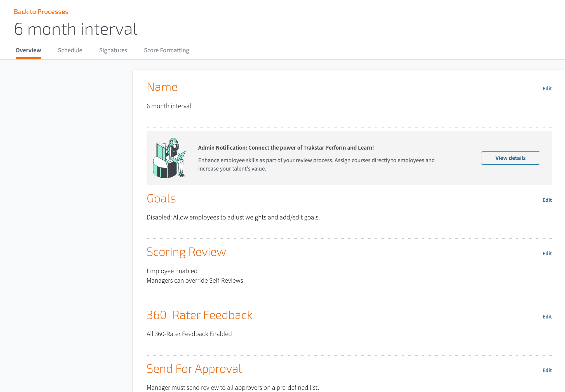Viewport: 565px width, 392px height.
Task: Click the Name section heading
Action: [x=162, y=87]
